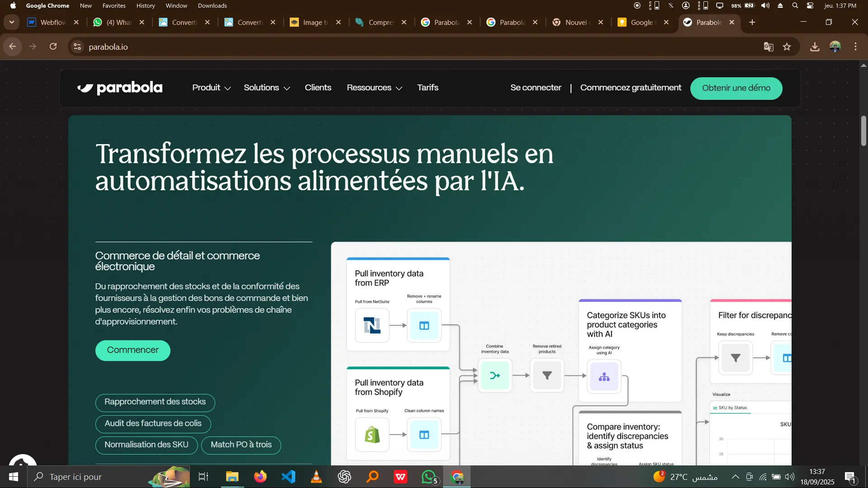868x488 pixels.
Task: Select the Combine inventory data node icon
Action: point(495,375)
